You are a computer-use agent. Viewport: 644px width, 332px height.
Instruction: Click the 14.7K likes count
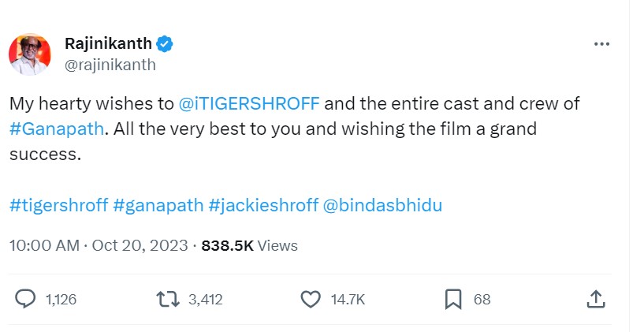pyautogui.click(x=347, y=300)
